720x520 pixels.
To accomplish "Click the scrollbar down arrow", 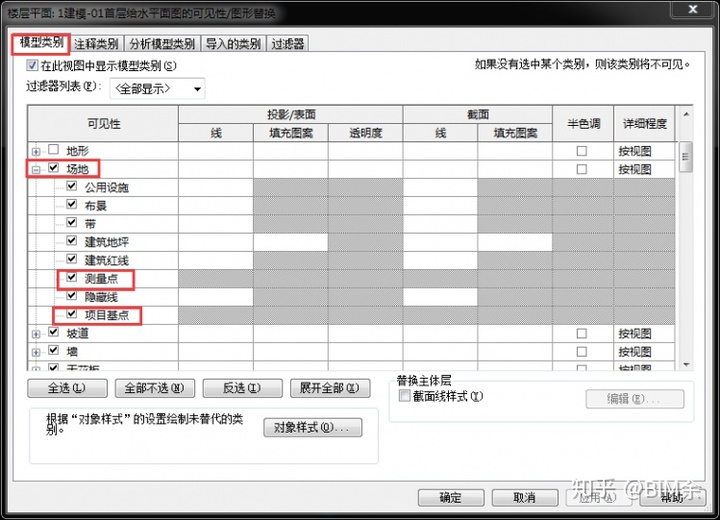I will [686, 364].
